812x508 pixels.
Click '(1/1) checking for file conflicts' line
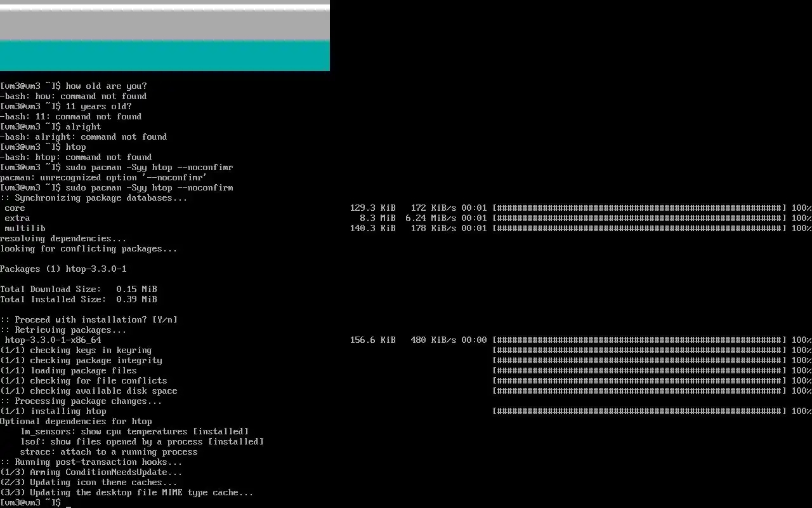[x=84, y=381]
